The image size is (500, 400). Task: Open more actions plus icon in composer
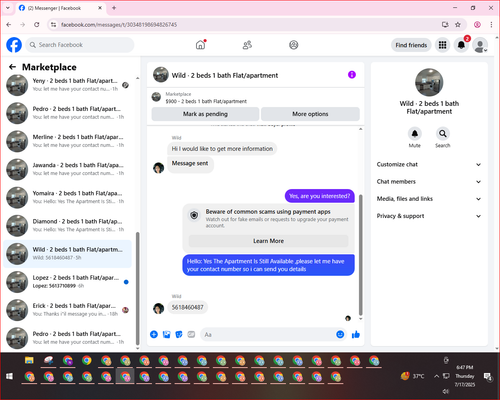pos(154,334)
